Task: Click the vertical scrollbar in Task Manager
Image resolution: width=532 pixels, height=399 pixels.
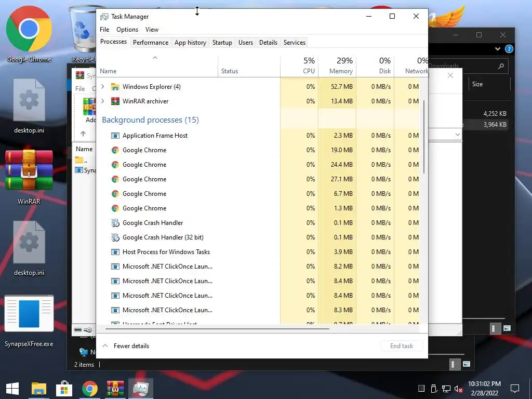Action: point(424,137)
